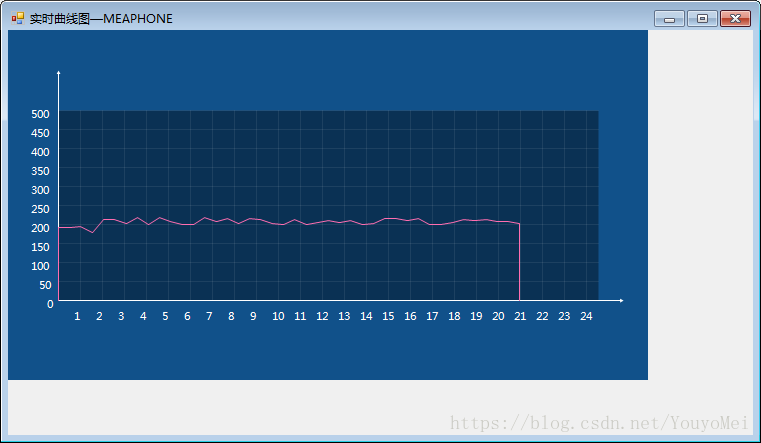The image size is (761, 443).
Task: Click the X-axis arrowhead at the right end
Action: pos(621,301)
